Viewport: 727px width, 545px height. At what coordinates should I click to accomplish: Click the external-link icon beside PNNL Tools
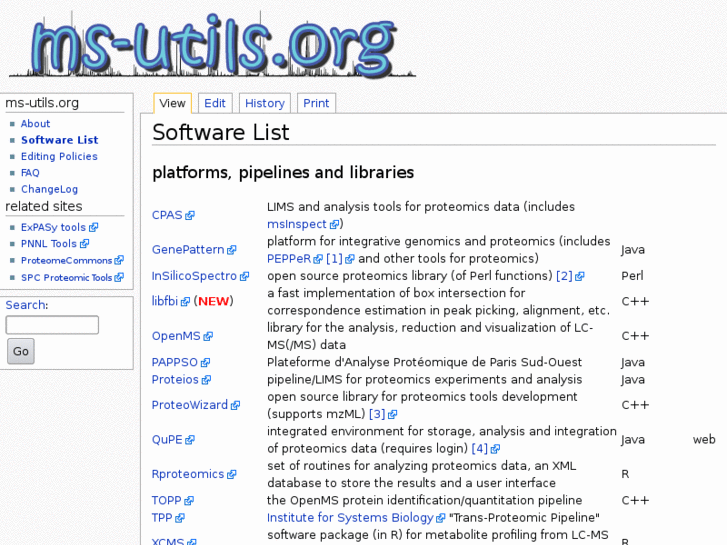[x=84, y=244]
